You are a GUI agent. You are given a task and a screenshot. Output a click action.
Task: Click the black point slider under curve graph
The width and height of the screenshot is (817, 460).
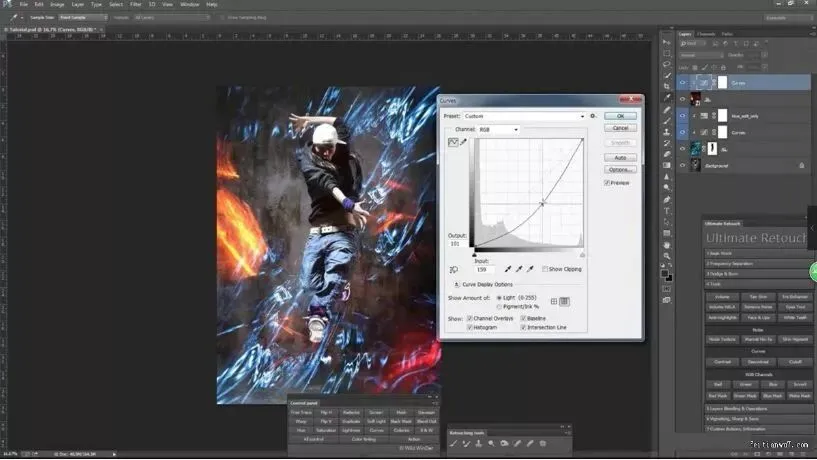pyautogui.click(x=474, y=255)
